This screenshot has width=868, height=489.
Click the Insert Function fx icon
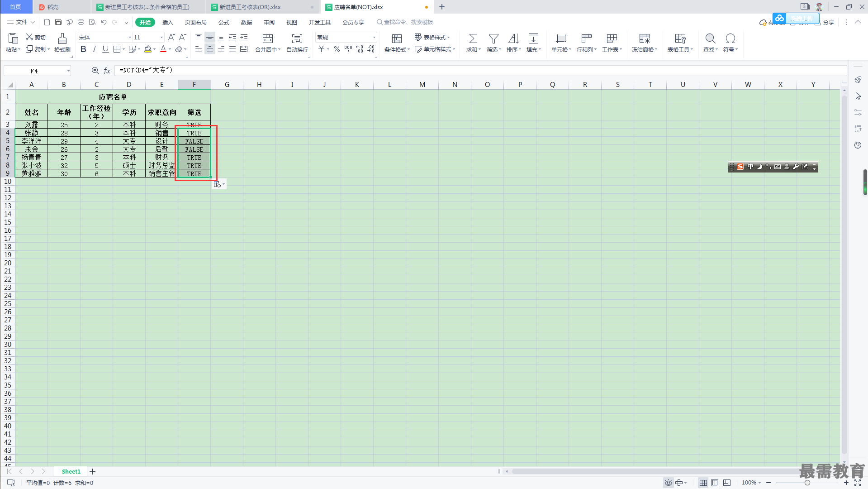107,71
